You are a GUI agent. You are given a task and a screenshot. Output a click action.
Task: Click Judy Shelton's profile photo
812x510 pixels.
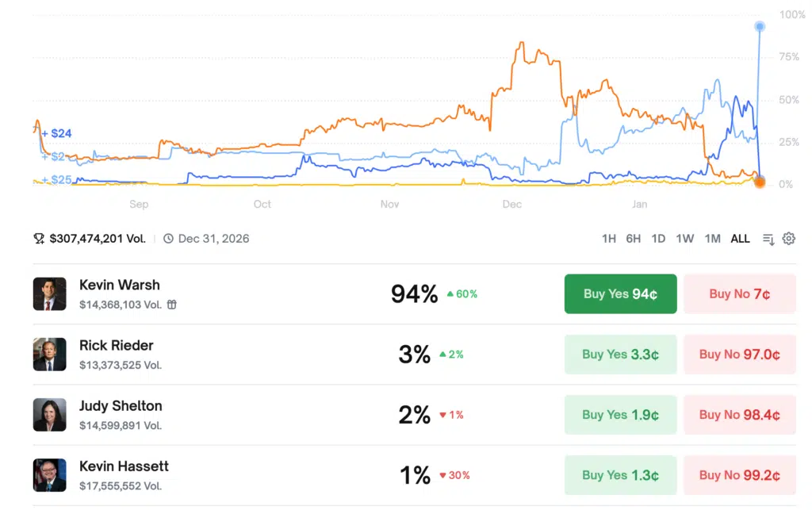[x=49, y=415]
